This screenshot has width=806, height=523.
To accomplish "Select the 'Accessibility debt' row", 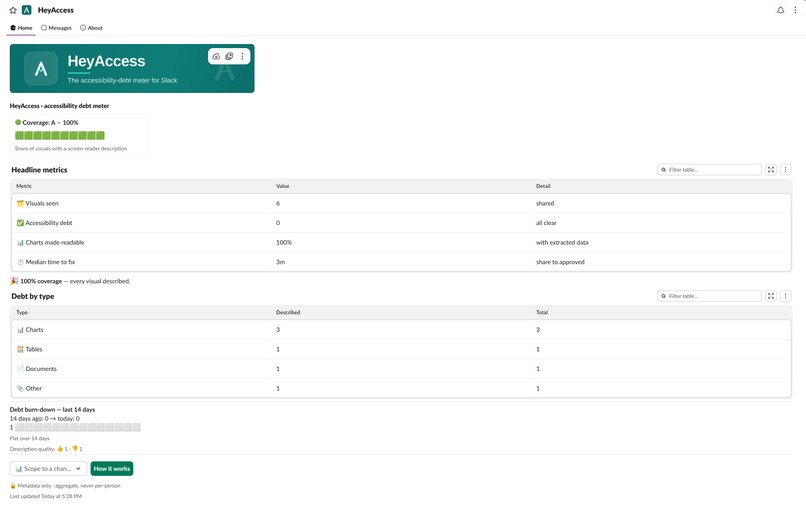I will [x=401, y=223].
